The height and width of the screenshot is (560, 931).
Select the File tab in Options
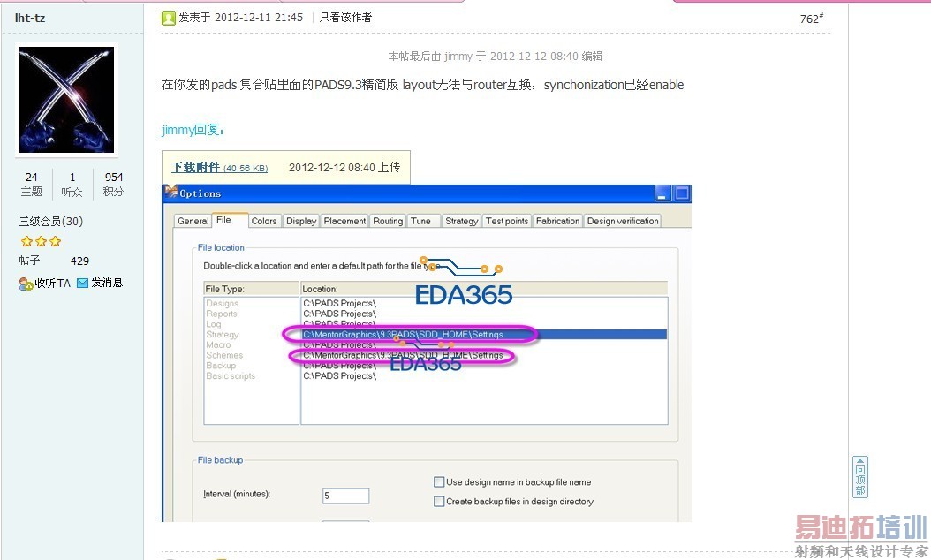click(223, 220)
